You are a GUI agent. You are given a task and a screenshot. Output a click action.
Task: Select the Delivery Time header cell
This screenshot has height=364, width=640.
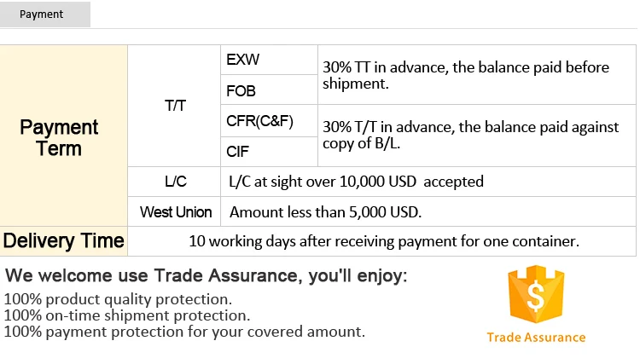[x=64, y=240]
